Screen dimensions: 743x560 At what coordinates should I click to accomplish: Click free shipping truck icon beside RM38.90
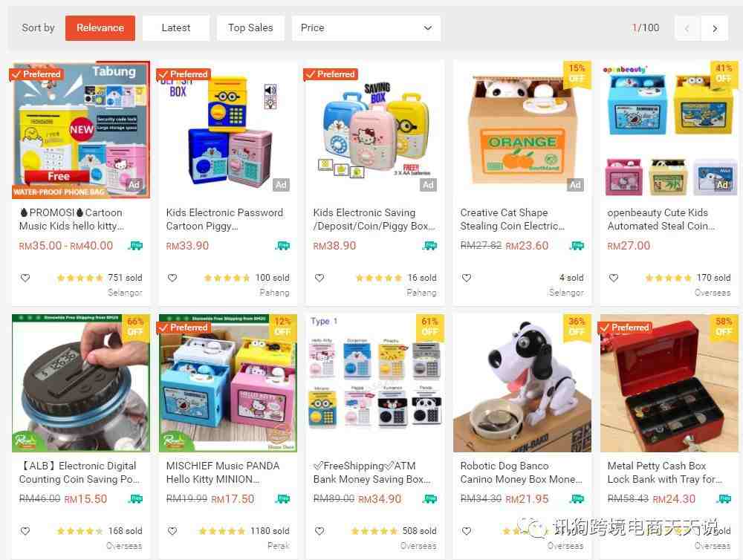[x=429, y=245]
